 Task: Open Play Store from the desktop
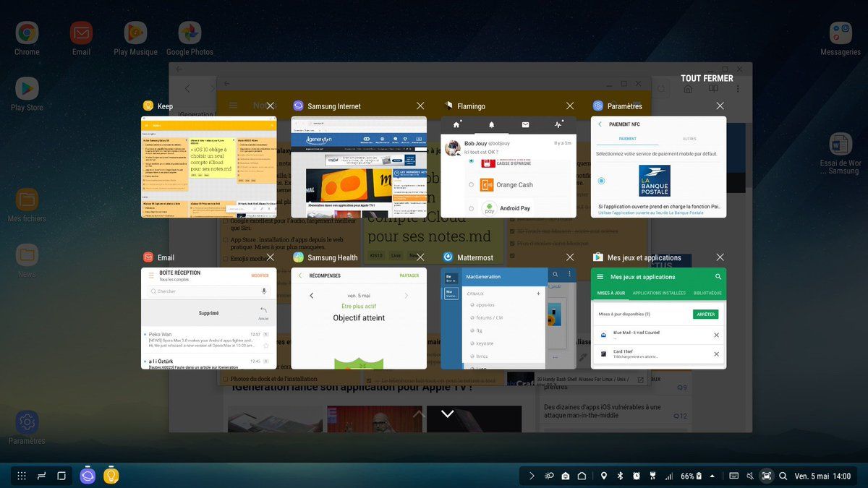click(x=27, y=88)
